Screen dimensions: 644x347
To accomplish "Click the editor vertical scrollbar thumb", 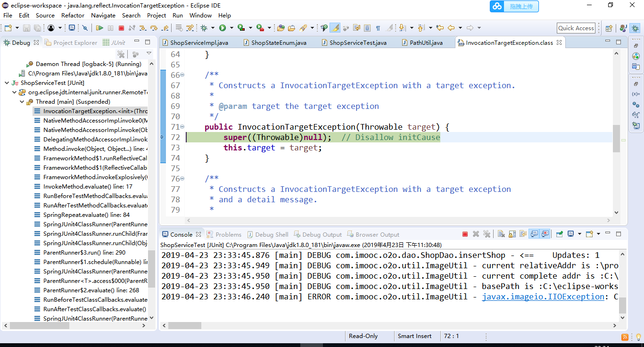I will point(616,139).
